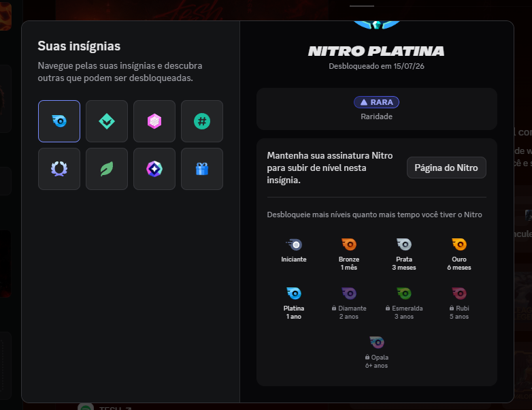532x410 pixels.
Task: Click the '6+ anos' Opala duration label
Action: [x=377, y=366]
